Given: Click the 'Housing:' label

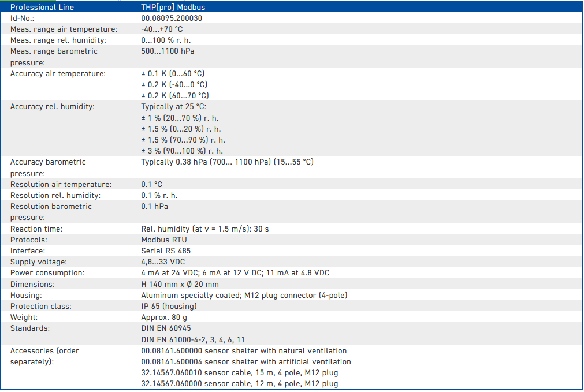Looking at the screenshot, I should [x=26, y=295].
